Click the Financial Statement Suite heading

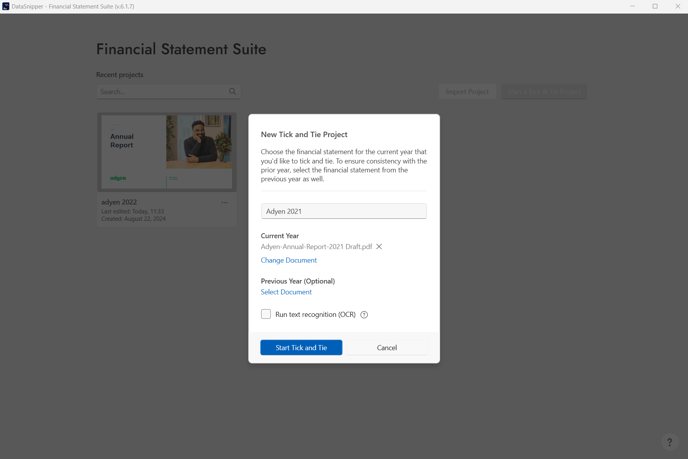coord(181,49)
